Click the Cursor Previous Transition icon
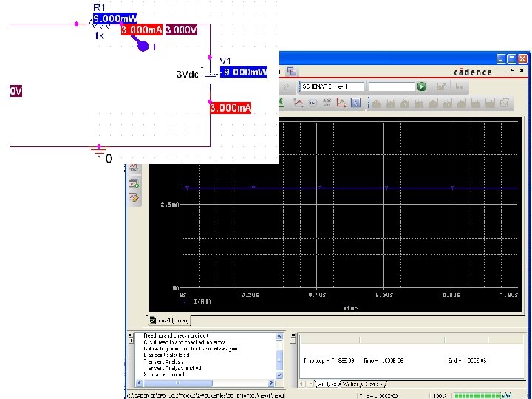Viewport: 532px width, 399px height. click(x=490, y=103)
